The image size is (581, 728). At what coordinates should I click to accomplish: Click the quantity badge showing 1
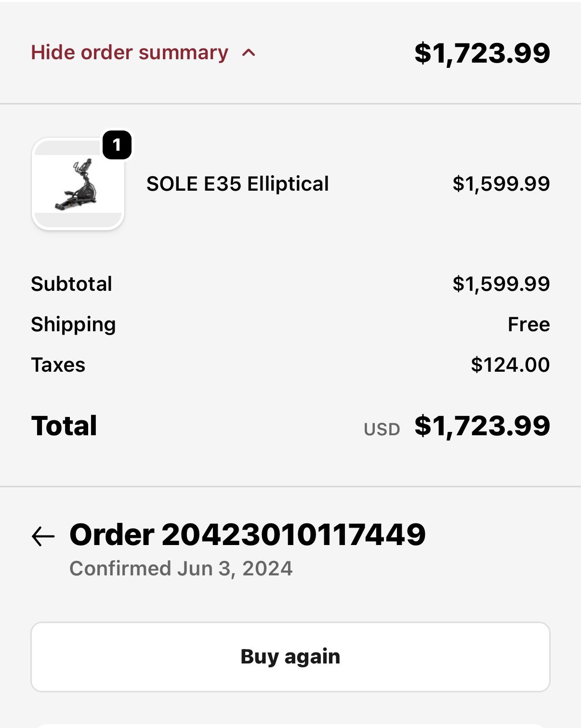click(117, 145)
